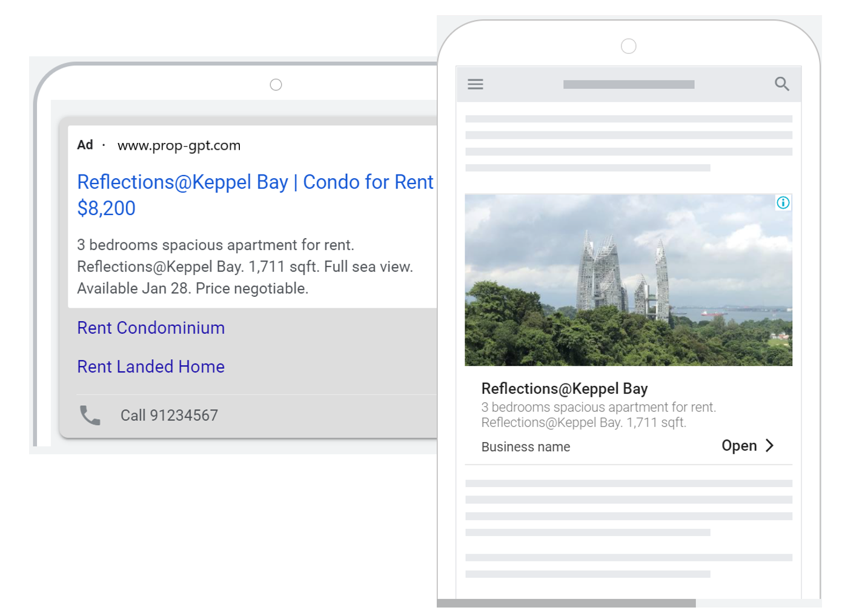Click the horizontal scrollbar at bottom

point(566,603)
